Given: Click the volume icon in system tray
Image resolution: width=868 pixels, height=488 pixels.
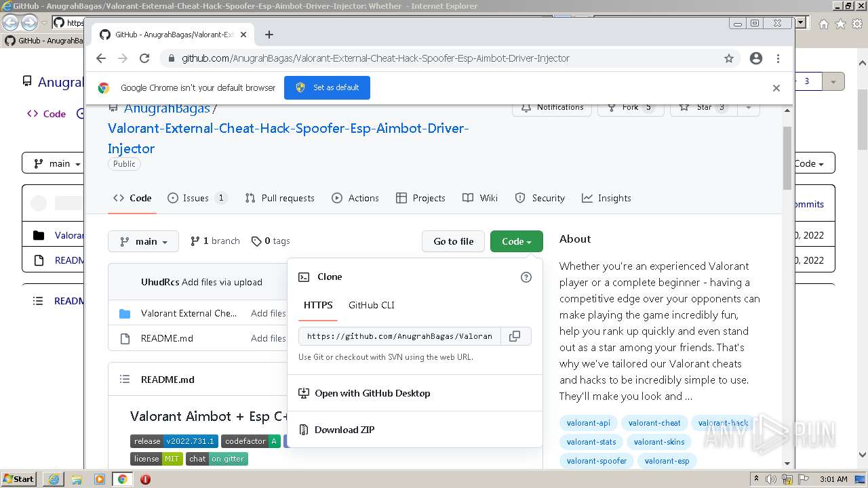Looking at the screenshot, I should 772,479.
